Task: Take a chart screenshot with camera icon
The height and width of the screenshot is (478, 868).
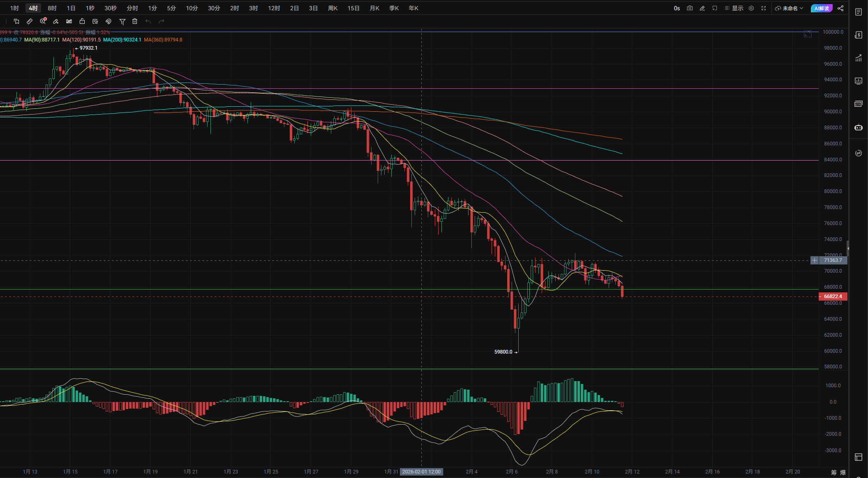Action: (x=690, y=8)
